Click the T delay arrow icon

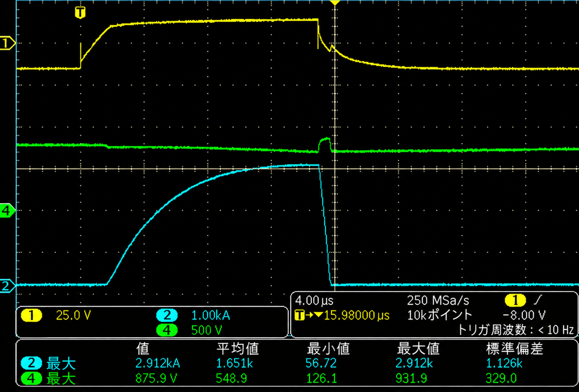coord(309,315)
